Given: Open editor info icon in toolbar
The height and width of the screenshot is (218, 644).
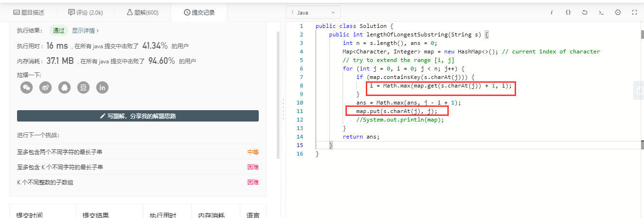Looking at the screenshot, I should click(552, 12).
